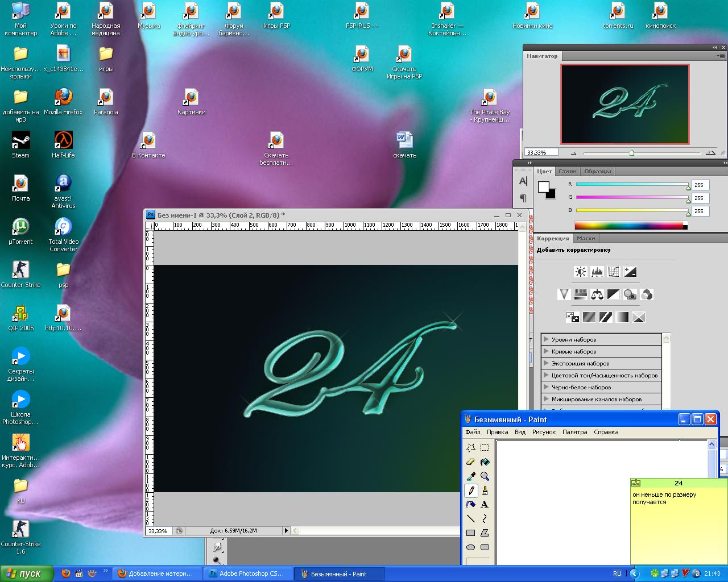
Task: Expand 'Черно-белое наборов' presets
Action: [x=546, y=387]
